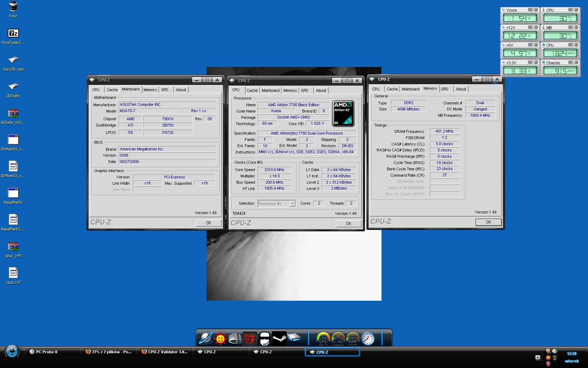Viewport: 588px width, 368px height.
Task: Click the RAM usage gauge in dock
Action: pos(352,339)
